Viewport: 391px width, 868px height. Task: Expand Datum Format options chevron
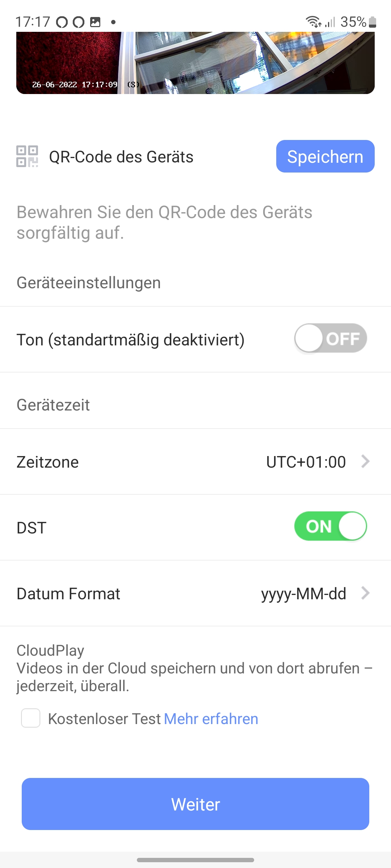[365, 593]
